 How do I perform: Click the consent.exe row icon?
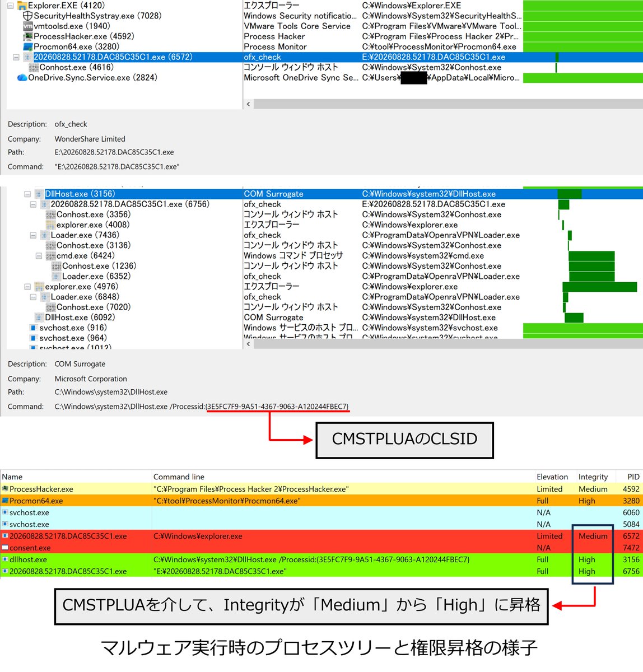click(x=5, y=548)
